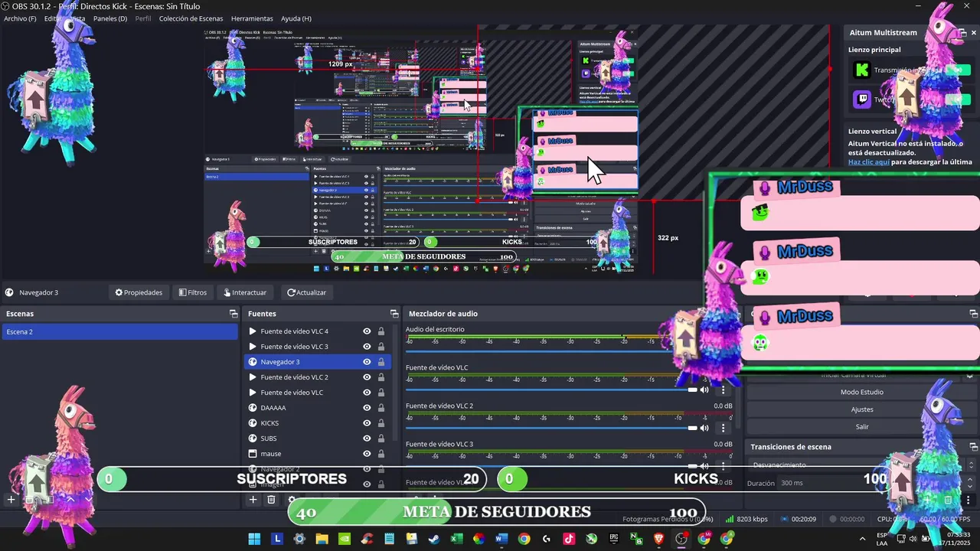Mute the Fuente de vídeo VLC speaker icon

tap(704, 390)
